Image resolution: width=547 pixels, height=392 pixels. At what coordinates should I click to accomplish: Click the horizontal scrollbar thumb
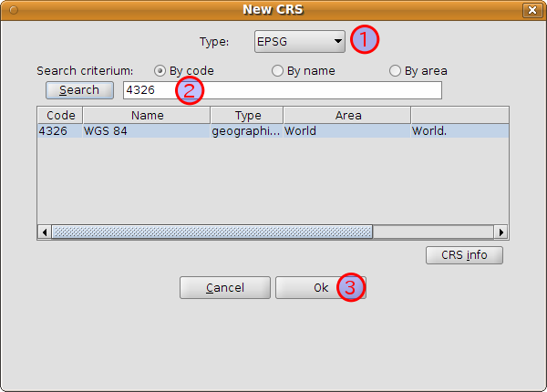point(212,232)
